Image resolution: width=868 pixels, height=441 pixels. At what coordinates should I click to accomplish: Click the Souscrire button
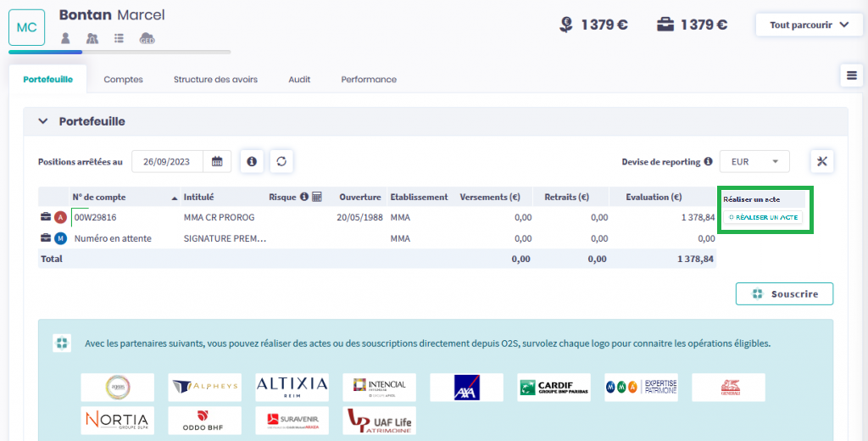784,294
